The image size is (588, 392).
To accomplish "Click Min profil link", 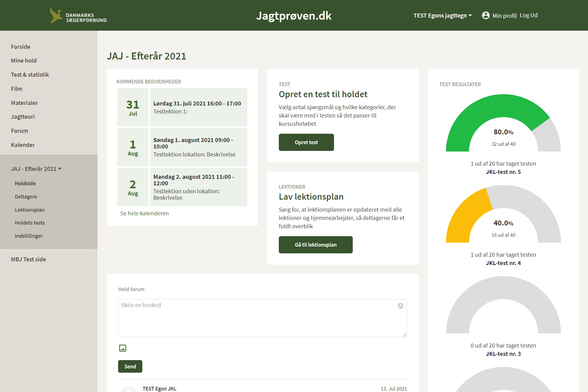I will [504, 16].
